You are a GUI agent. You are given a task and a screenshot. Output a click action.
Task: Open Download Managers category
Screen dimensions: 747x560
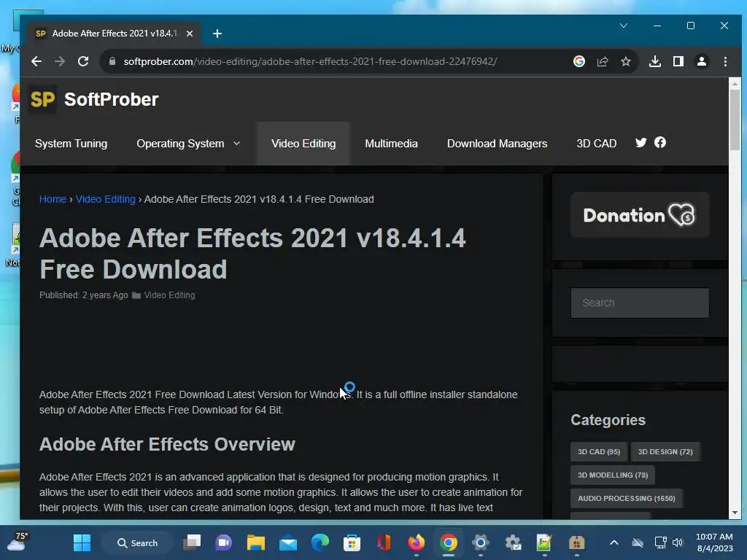click(497, 144)
